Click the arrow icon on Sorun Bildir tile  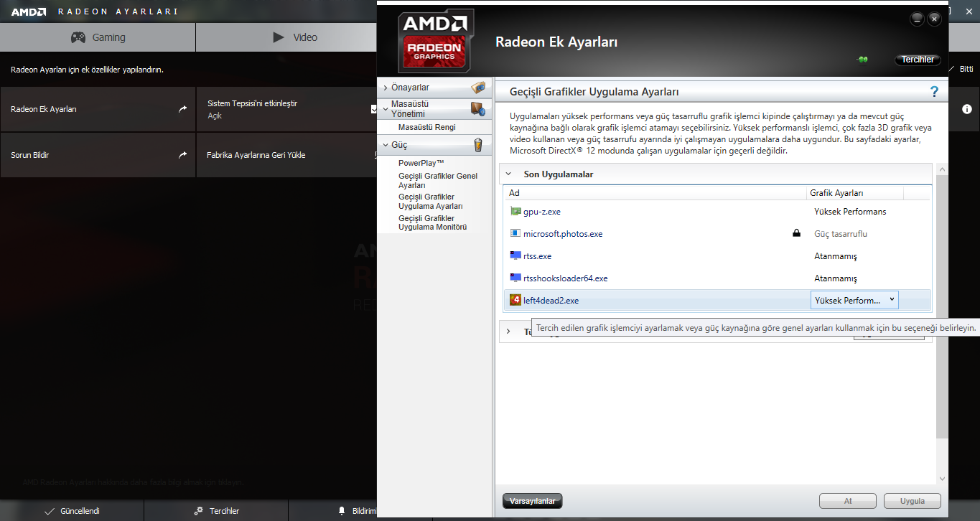click(182, 155)
